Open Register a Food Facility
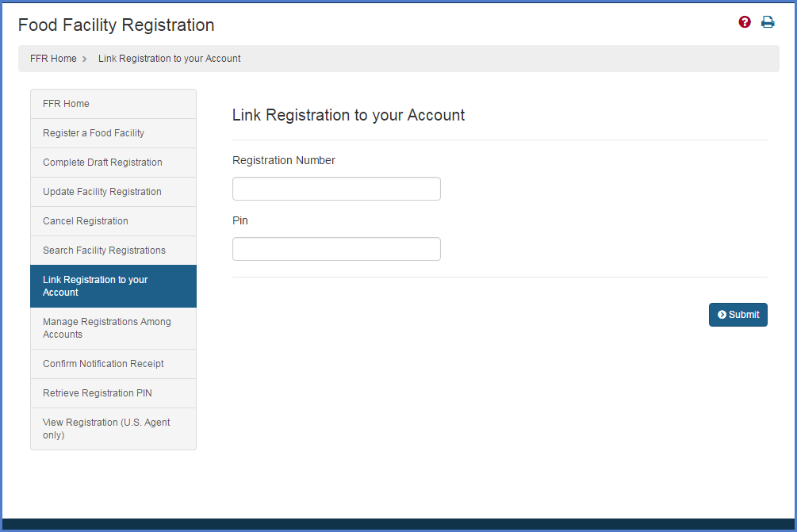 93,133
